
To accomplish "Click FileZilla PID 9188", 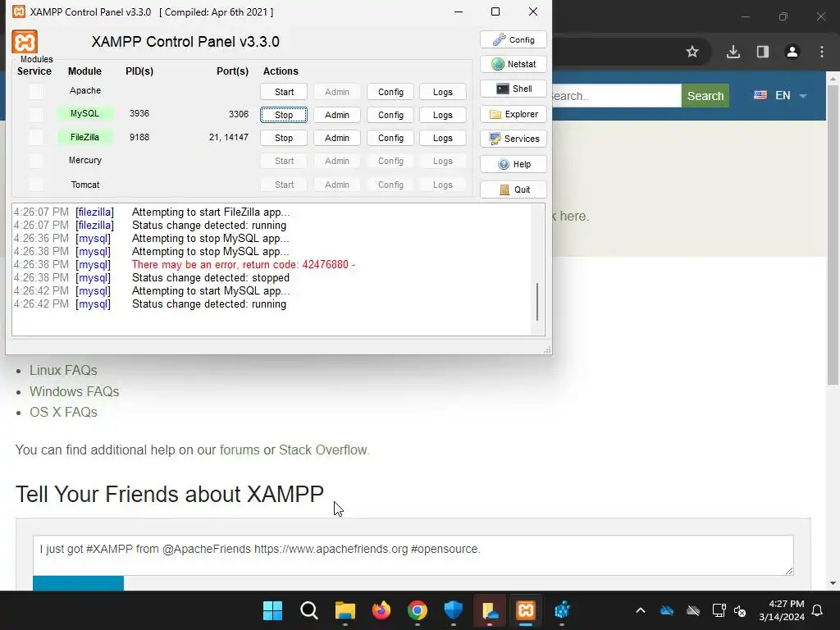I will pos(139,137).
